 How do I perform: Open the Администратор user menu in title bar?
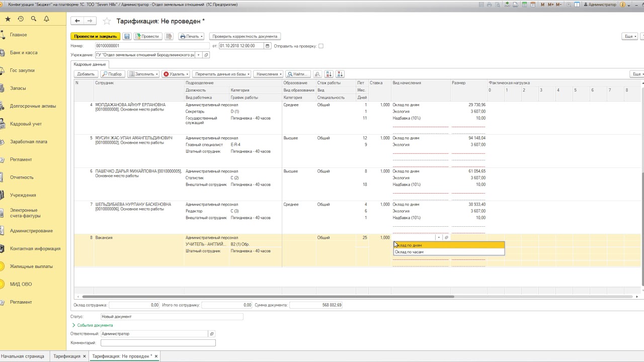click(x=600, y=5)
